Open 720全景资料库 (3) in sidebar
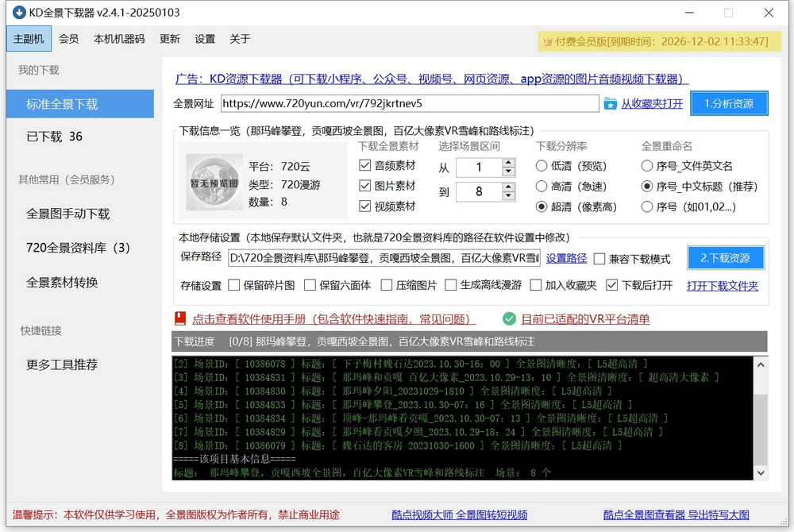The image size is (794, 532). (78, 248)
